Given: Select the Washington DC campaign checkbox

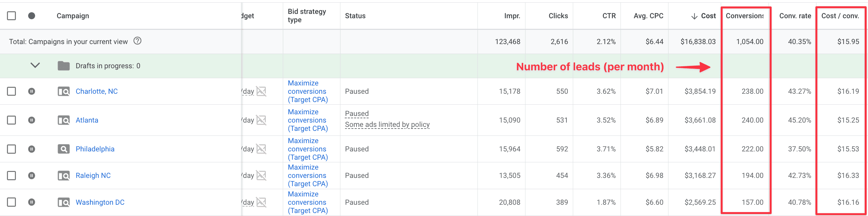Looking at the screenshot, I should 12,202.
